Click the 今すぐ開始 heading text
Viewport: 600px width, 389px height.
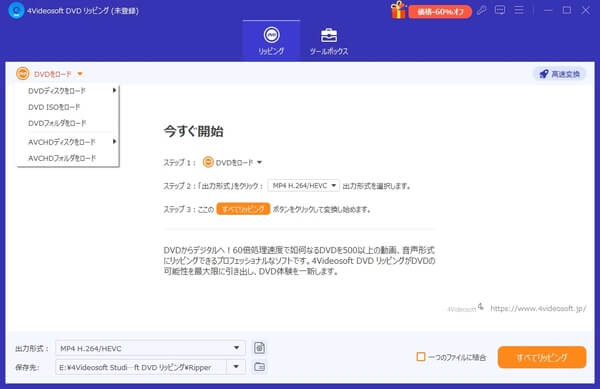click(194, 131)
